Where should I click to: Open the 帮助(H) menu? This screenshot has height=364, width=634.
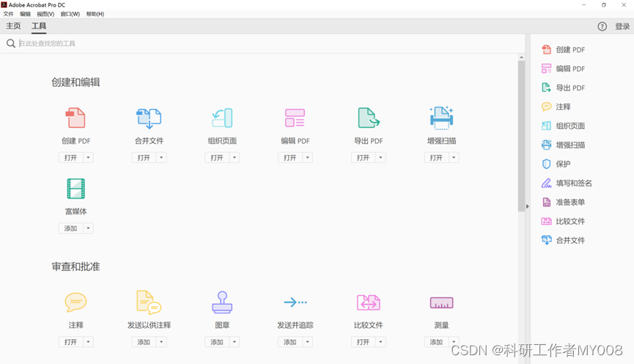click(95, 14)
